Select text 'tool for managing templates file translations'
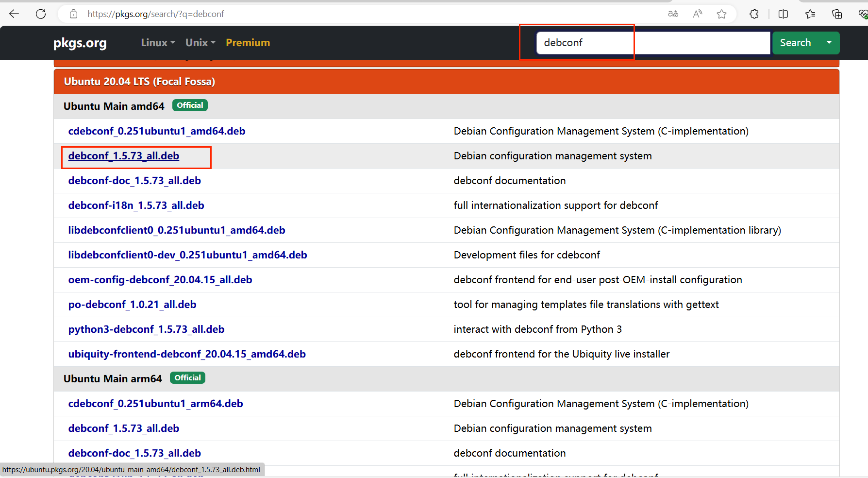 pyautogui.click(x=557, y=305)
